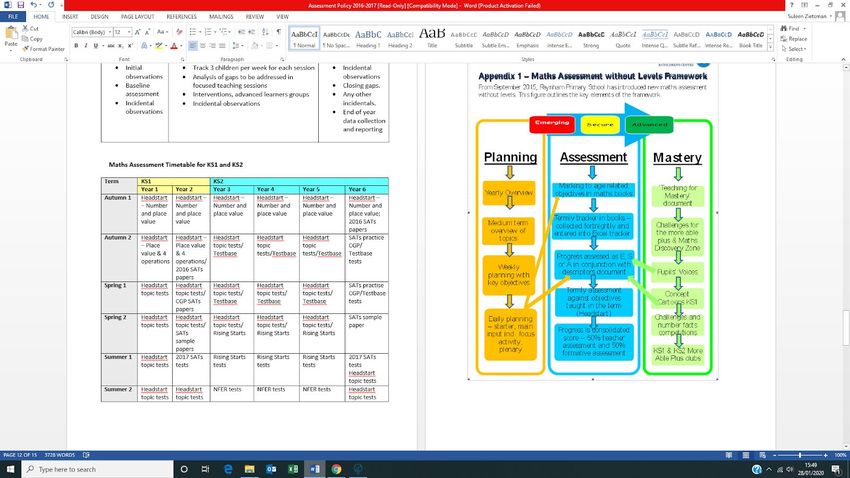Switch to Web Layout view in status bar
Viewport: 850px width, 478px height.
(x=763, y=455)
